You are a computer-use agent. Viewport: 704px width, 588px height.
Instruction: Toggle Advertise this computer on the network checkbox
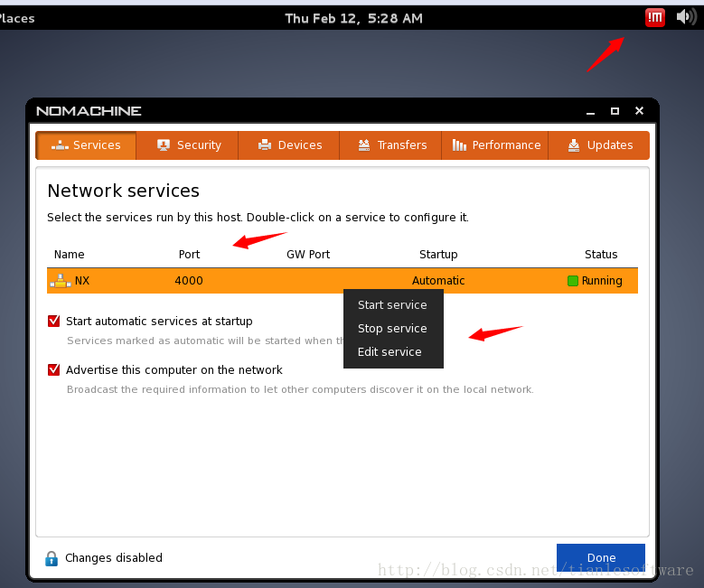(x=54, y=369)
